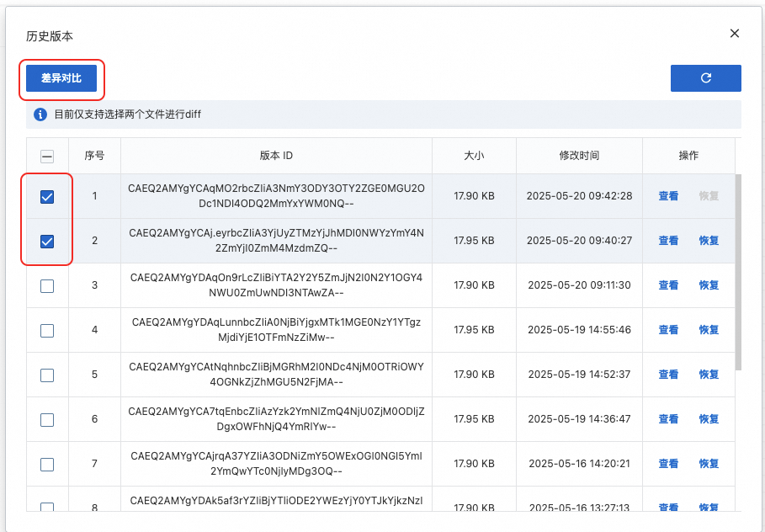Check the checkbox for version row 7

(47, 464)
